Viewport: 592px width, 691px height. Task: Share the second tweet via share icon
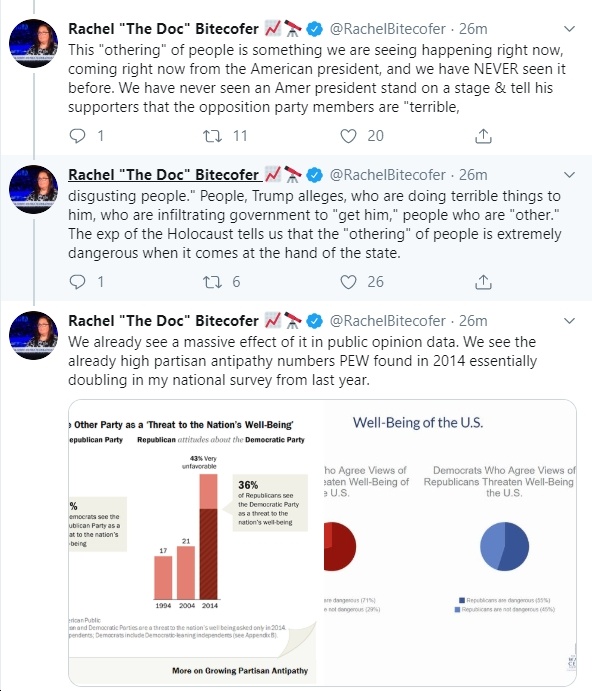[x=483, y=282]
